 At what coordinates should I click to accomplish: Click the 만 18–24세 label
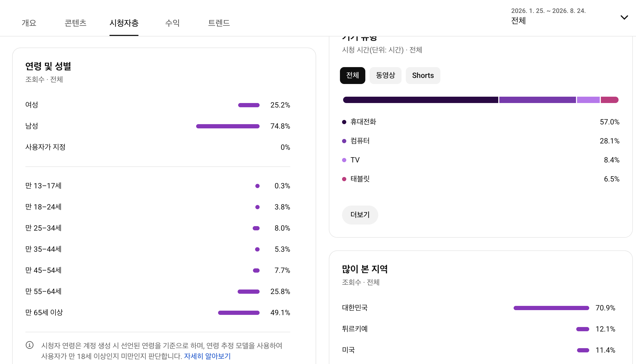coord(43,207)
